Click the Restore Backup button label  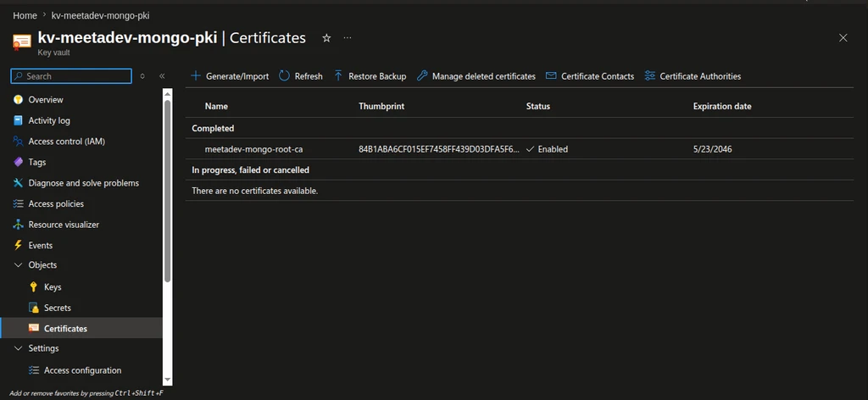point(377,76)
